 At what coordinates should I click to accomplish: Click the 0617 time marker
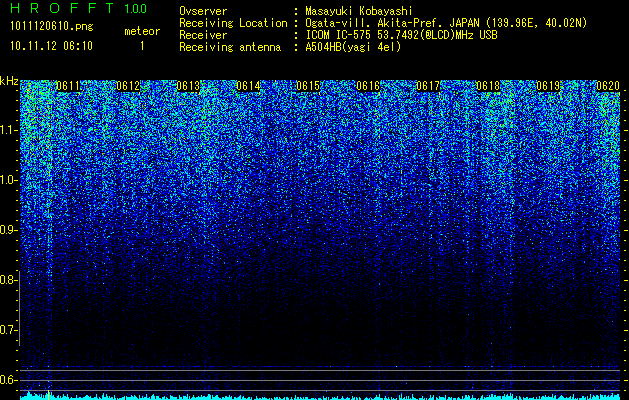tap(428, 86)
